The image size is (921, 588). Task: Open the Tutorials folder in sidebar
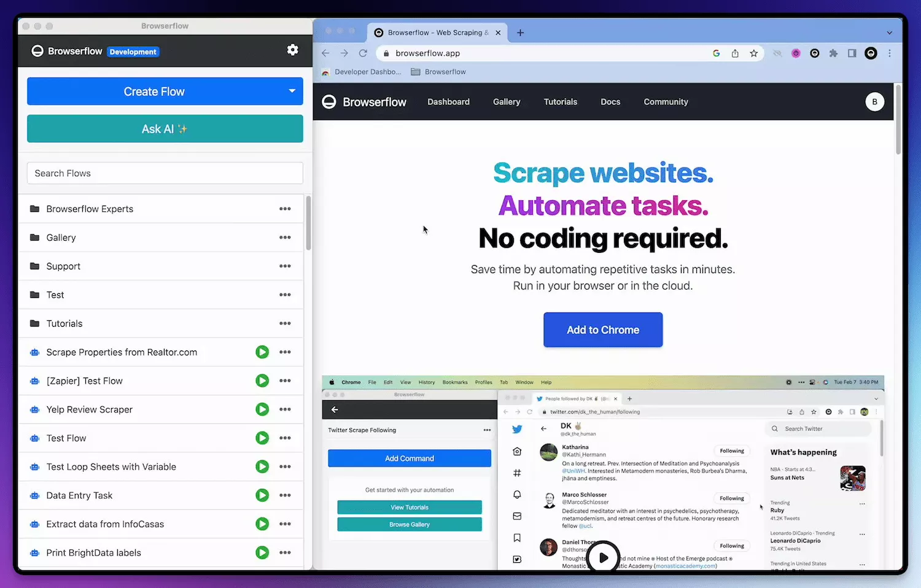tap(64, 323)
